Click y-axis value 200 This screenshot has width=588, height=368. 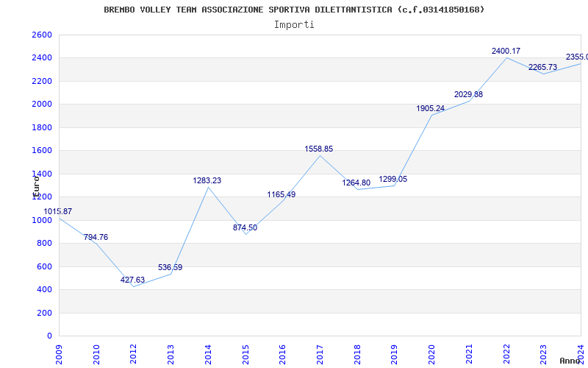pos(44,313)
